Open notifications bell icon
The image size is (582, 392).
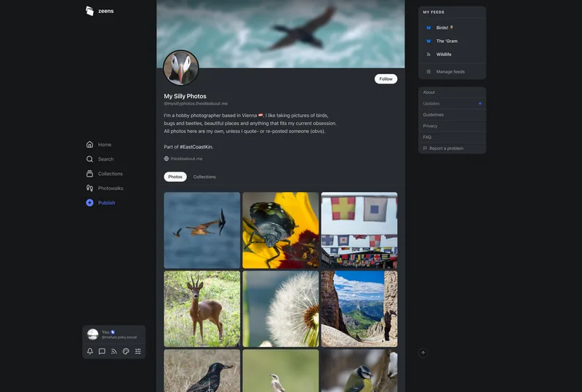point(89,351)
